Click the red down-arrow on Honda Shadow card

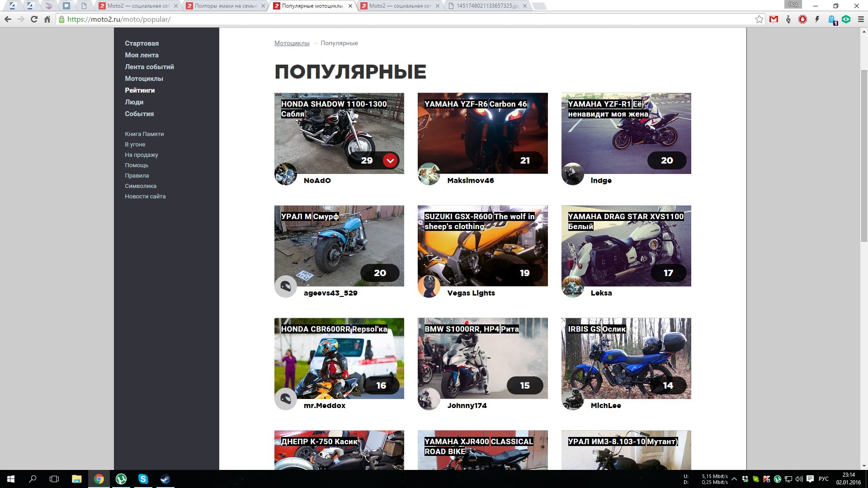390,160
